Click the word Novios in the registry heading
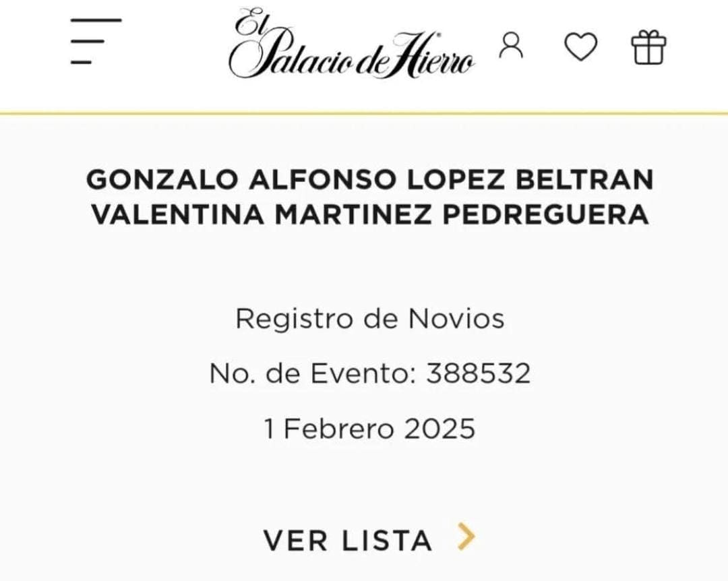The height and width of the screenshot is (581, 728). click(x=456, y=318)
